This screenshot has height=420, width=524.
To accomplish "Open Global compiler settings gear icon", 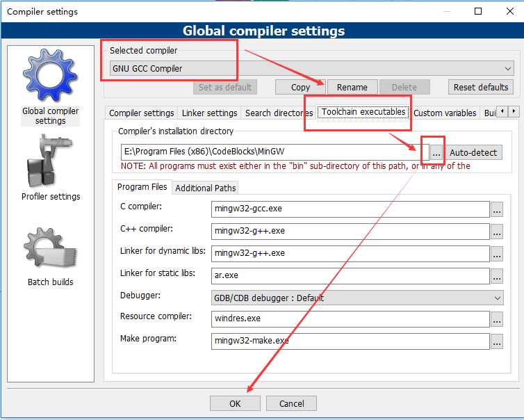I will 50,75.
